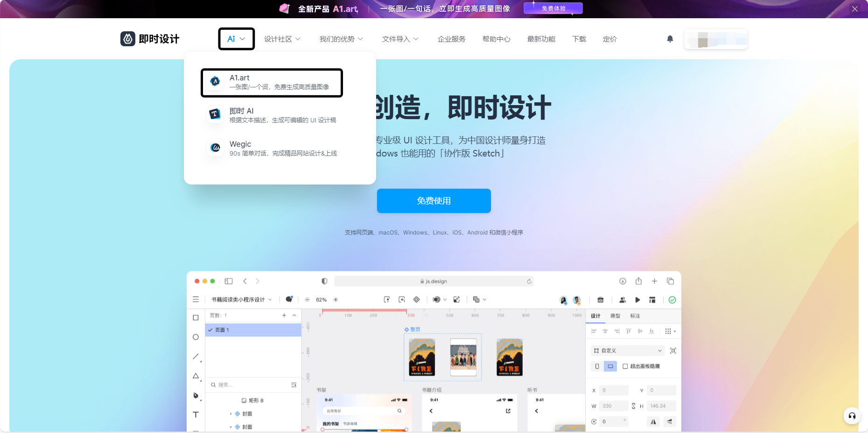The image size is (868, 433).
Task: Open the headset customer support widget
Action: 852,416
